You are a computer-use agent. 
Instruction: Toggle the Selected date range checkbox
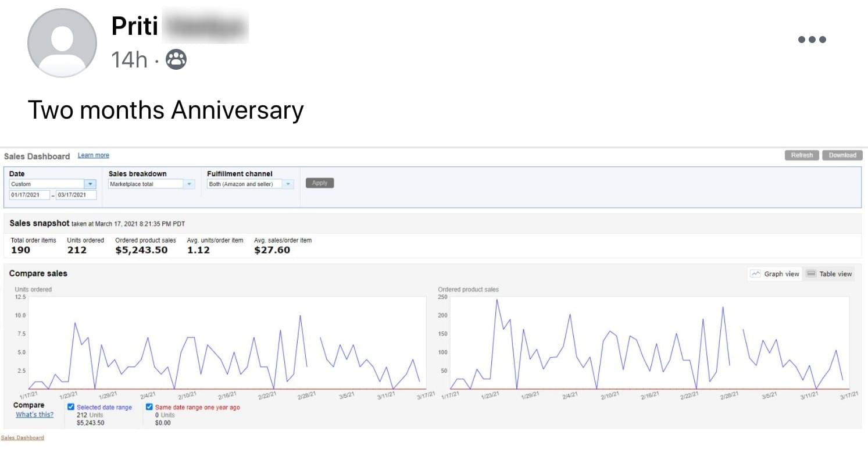pyautogui.click(x=71, y=407)
